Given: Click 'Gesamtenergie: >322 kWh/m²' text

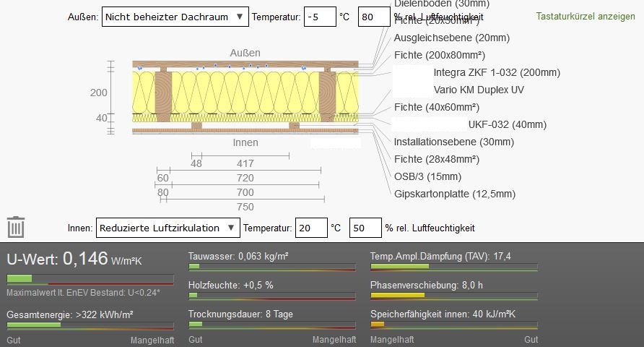Looking at the screenshot, I should [x=70, y=315].
